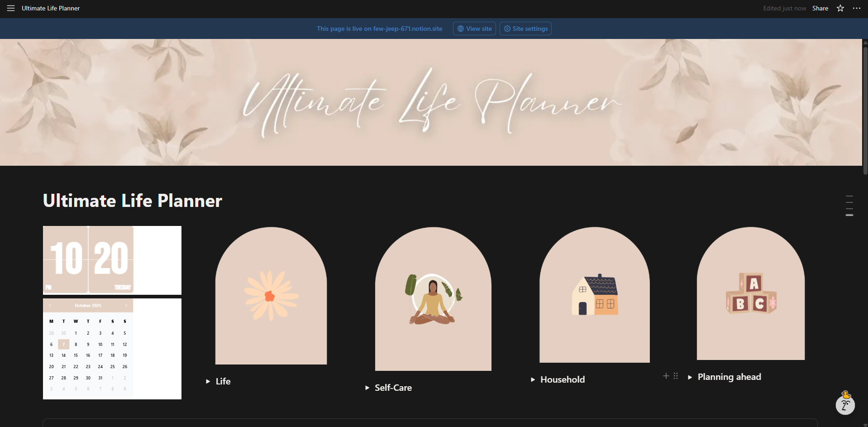This screenshot has width=868, height=427.
Task: Click the Share menu item
Action: pos(820,8)
